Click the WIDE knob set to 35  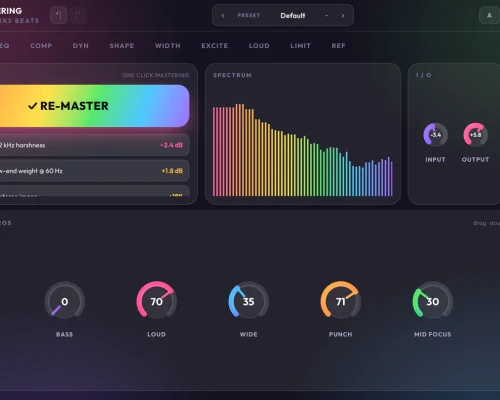pyautogui.click(x=248, y=301)
